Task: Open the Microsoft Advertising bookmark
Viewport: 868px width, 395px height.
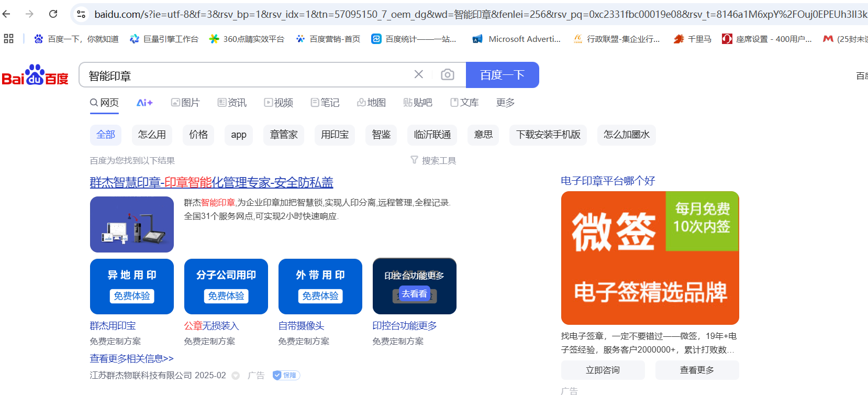Action: click(x=516, y=39)
